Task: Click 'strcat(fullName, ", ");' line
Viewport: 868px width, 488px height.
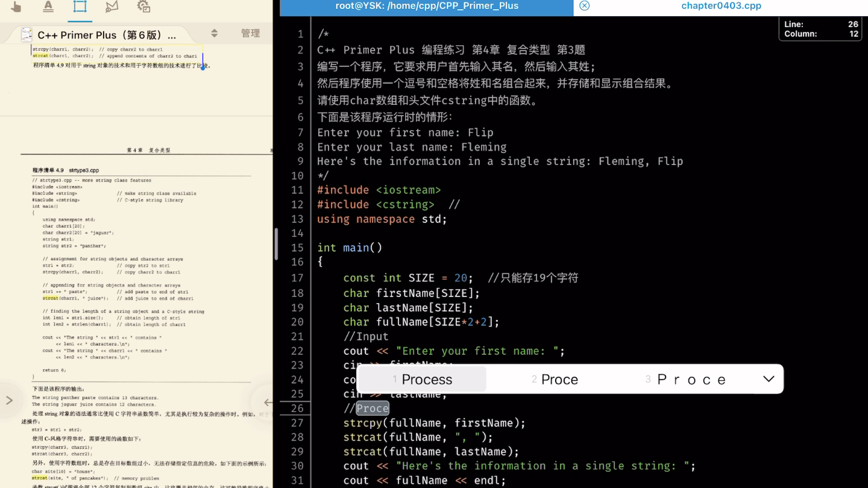Action: point(418,437)
